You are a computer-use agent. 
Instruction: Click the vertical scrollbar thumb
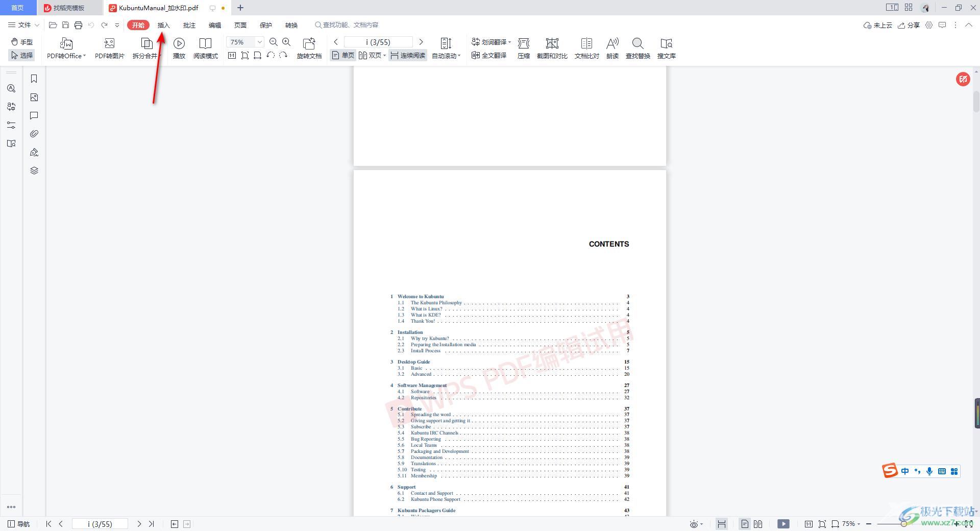click(976, 101)
